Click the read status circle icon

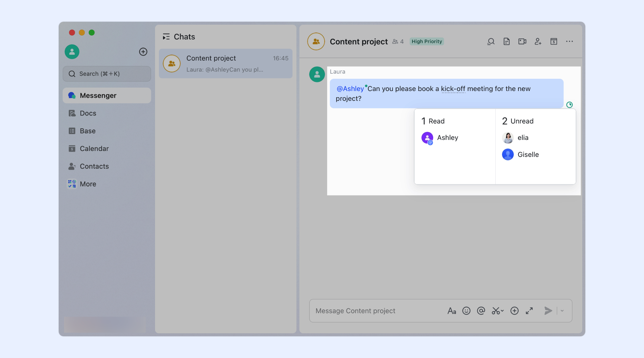[x=569, y=105]
